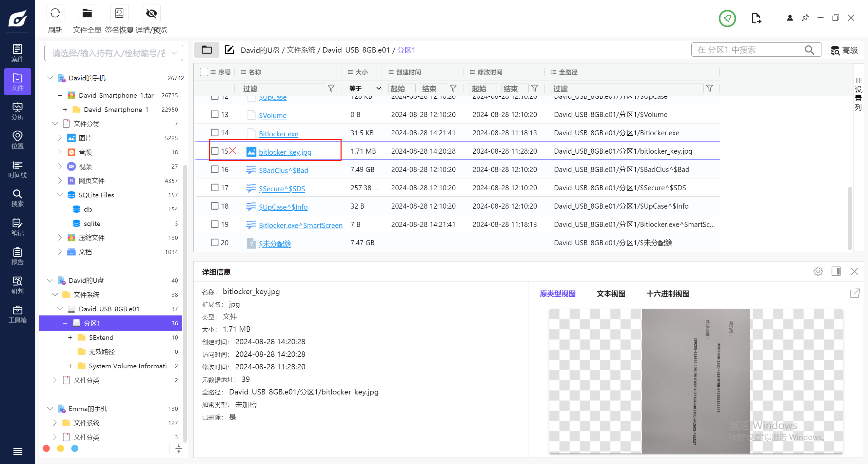Open the 工具箱 toolbox sidebar icon

(17, 314)
